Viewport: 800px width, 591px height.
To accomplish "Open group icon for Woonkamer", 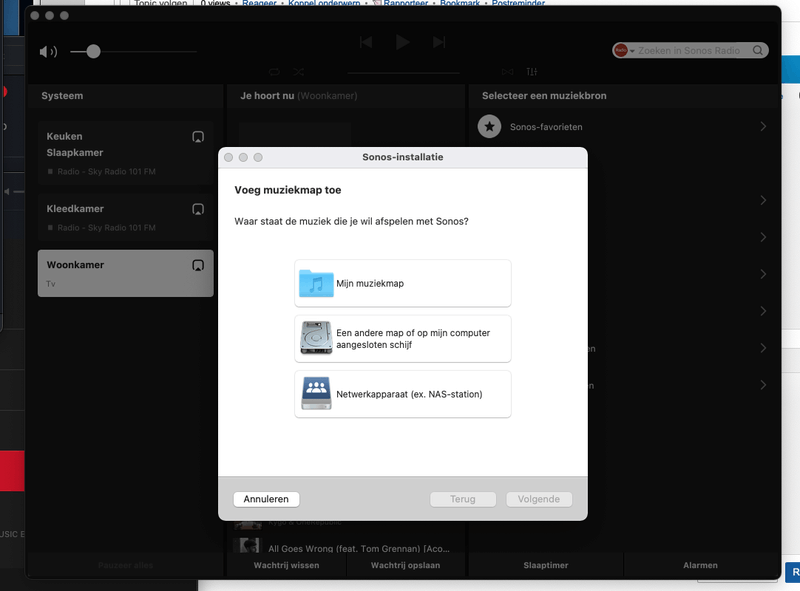I will [x=198, y=265].
